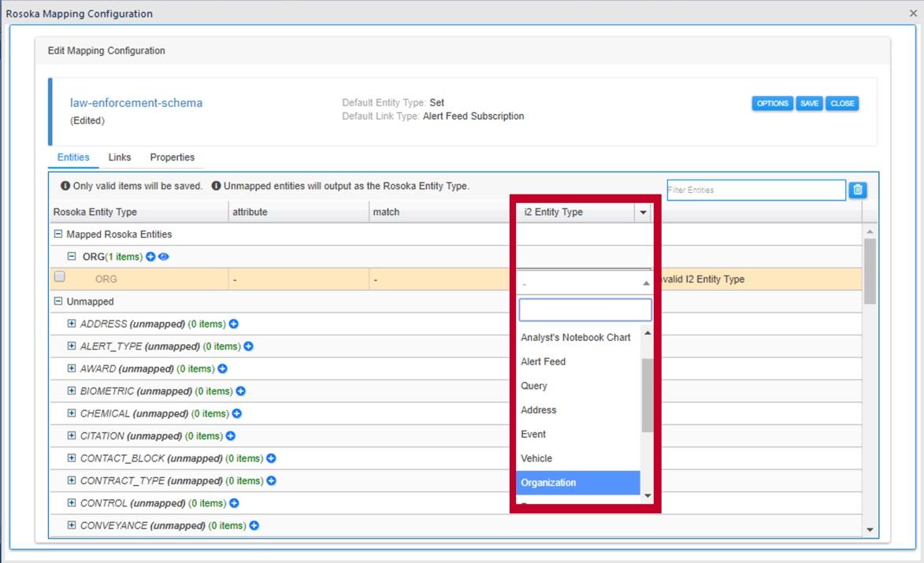Image resolution: width=924 pixels, height=563 pixels.
Task: Collapse the Mapped Rosoka Entities group
Action: coord(58,235)
